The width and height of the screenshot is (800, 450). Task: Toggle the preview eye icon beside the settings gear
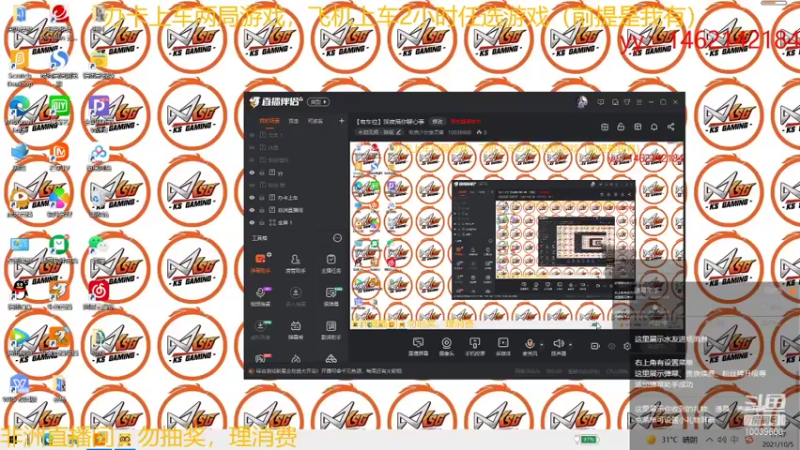click(x=611, y=346)
